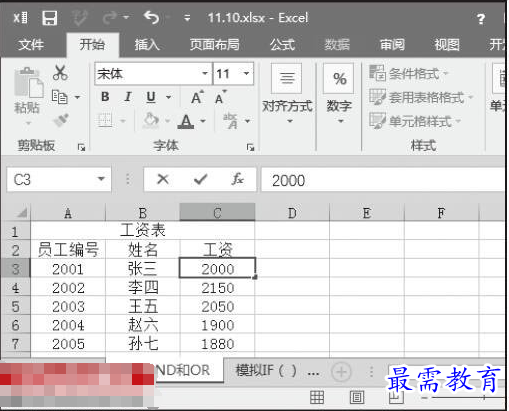This screenshot has width=509, height=411.
Task: Select cell with value 1880
Action: pyautogui.click(x=217, y=344)
